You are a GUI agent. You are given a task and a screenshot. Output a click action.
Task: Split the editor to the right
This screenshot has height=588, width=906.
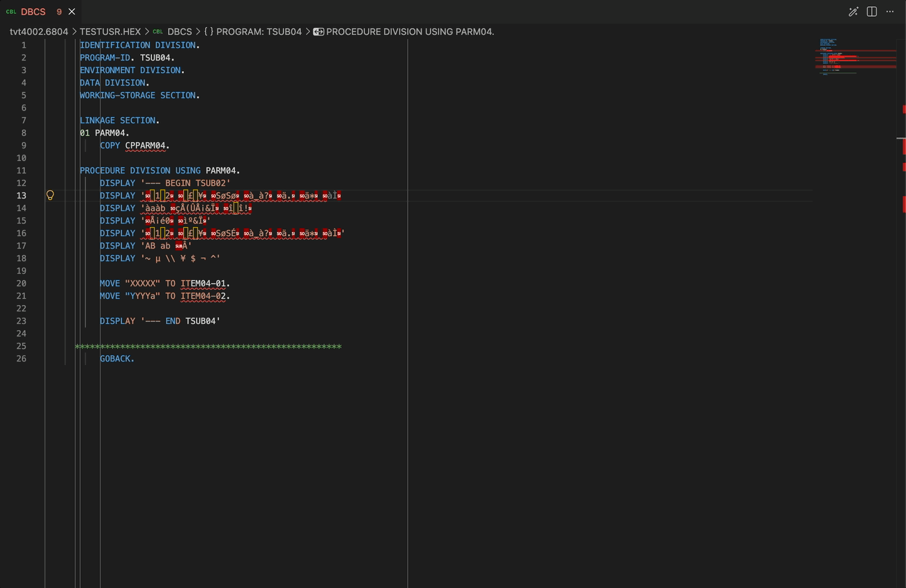872,12
